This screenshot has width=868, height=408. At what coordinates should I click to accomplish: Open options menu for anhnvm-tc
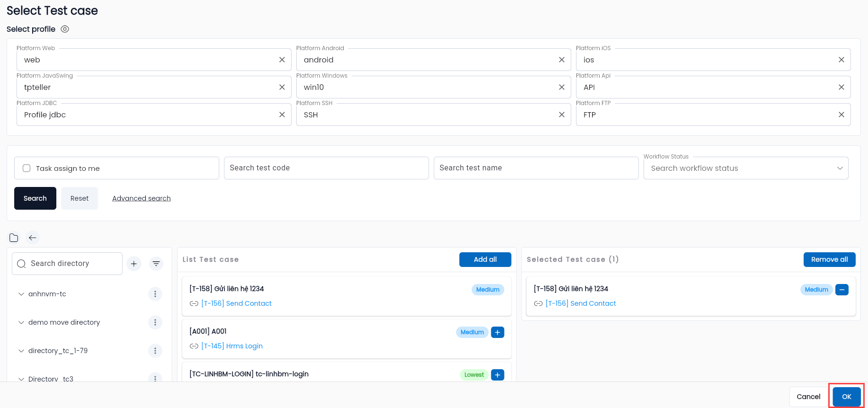(155, 294)
